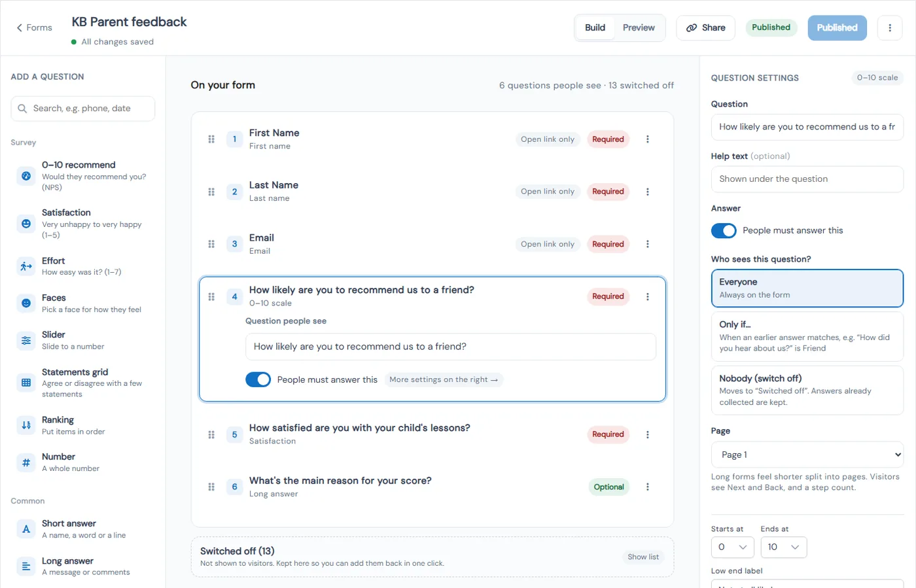This screenshot has width=916, height=588.
Task: Open the form's top-right kebab menu
Action: pos(890,27)
